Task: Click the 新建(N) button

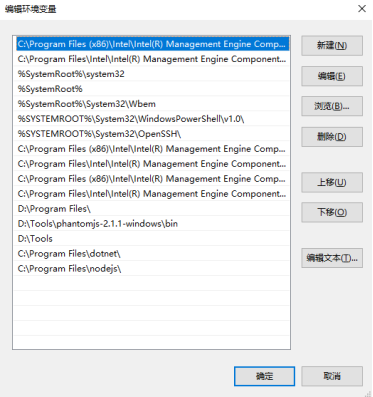Action: click(x=332, y=46)
